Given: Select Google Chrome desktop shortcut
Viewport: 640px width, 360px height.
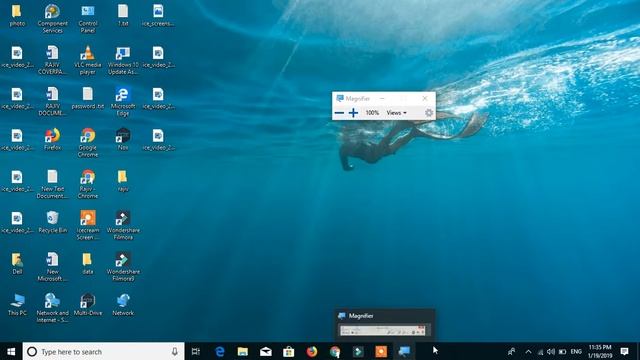Looking at the screenshot, I should point(88,142).
